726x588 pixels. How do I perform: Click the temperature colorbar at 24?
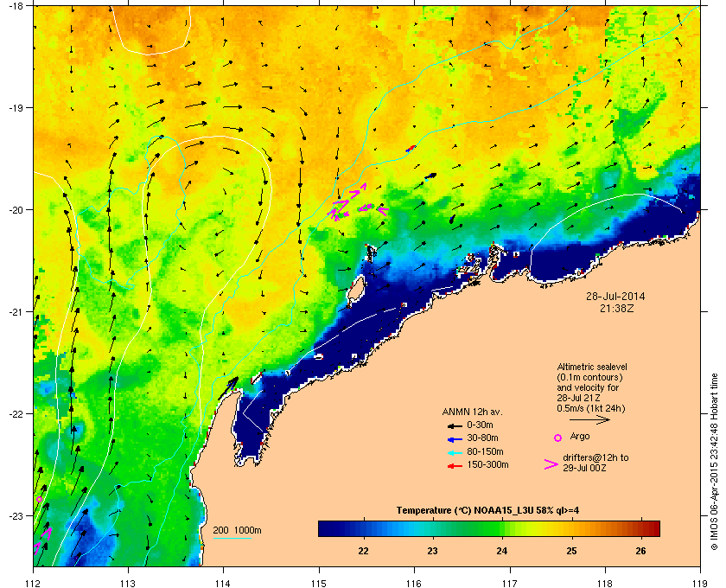coord(502,528)
